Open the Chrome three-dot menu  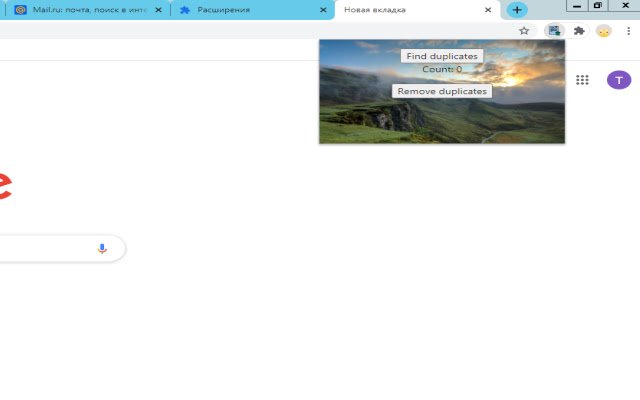[x=629, y=31]
